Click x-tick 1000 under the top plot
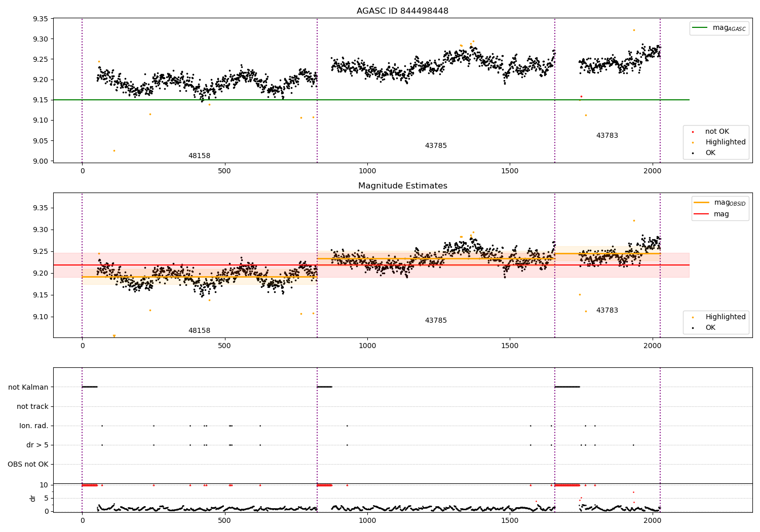 tap(367, 171)
